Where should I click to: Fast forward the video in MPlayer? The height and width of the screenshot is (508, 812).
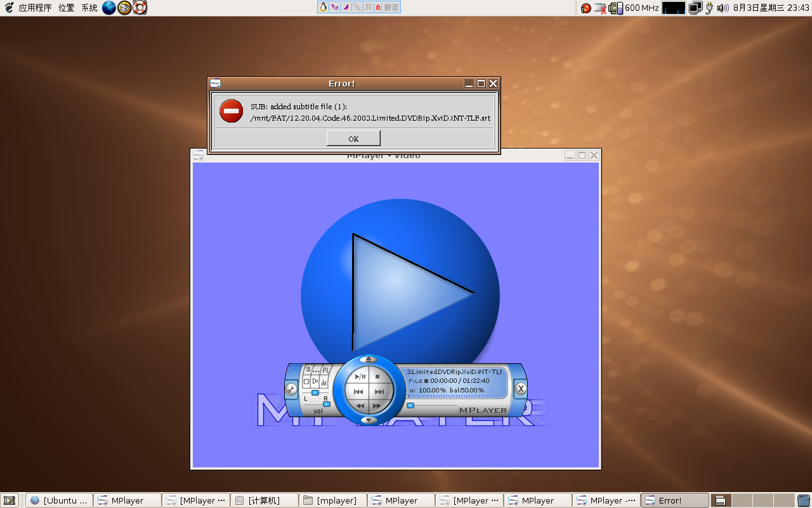pos(377,406)
